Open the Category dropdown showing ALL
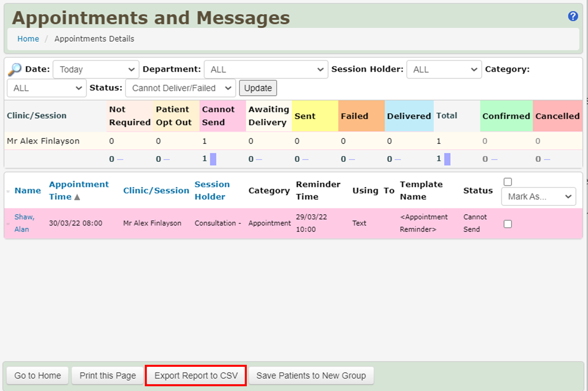Viewport: 588px width, 391px height. 46,88
